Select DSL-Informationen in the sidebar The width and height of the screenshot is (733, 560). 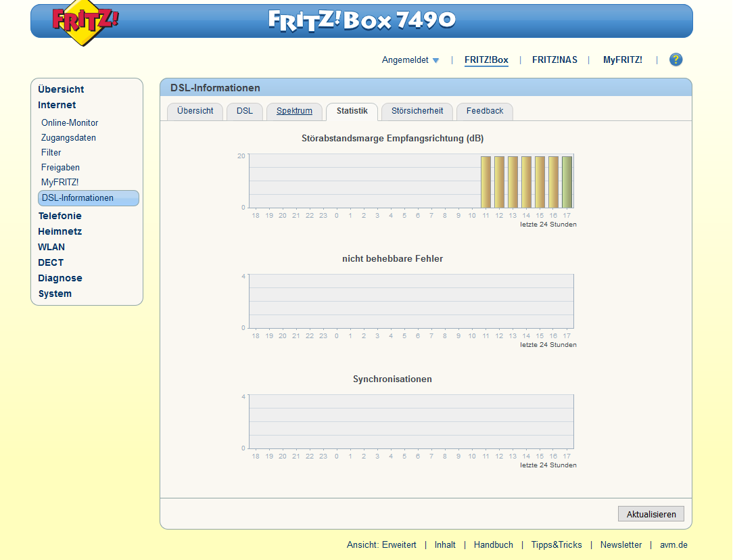click(x=89, y=198)
